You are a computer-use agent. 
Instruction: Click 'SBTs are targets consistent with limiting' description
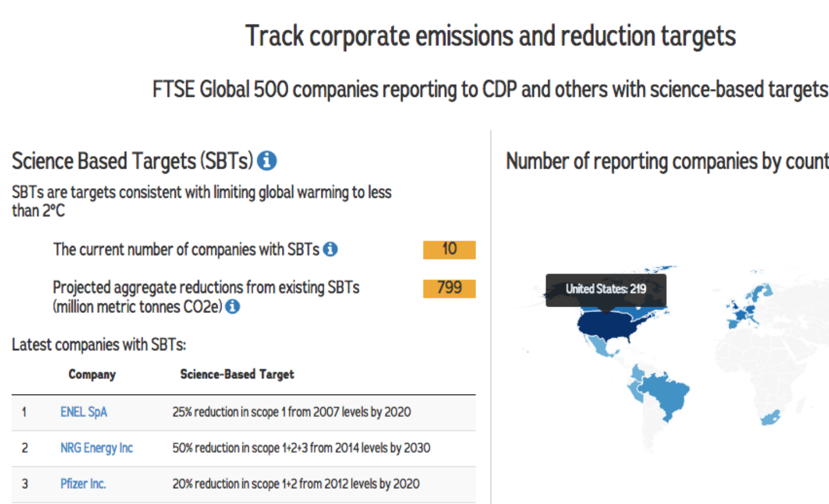click(x=202, y=201)
